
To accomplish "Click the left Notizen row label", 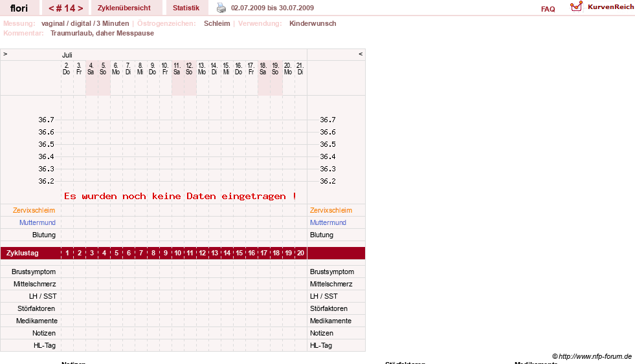I will pyautogui.click(x=44, y=333).
